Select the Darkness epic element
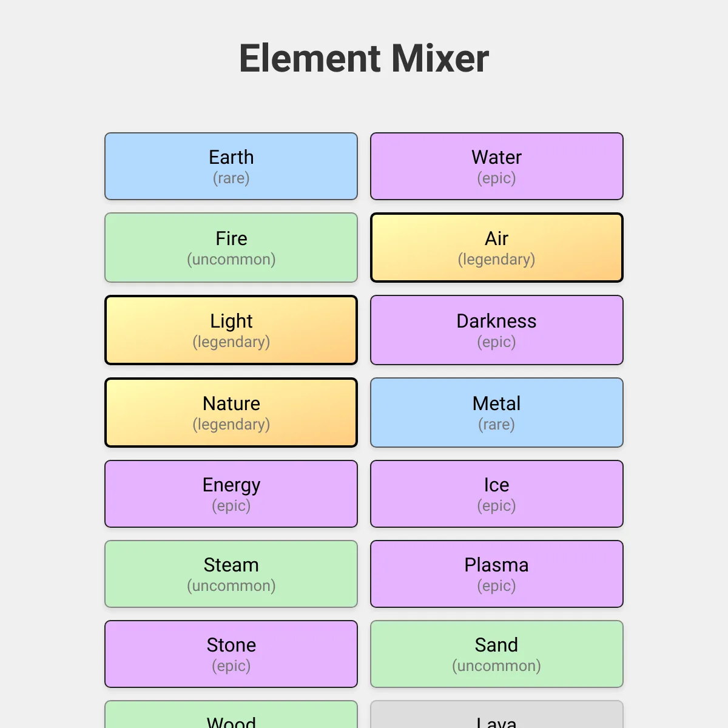 click(x=497, y=330)
